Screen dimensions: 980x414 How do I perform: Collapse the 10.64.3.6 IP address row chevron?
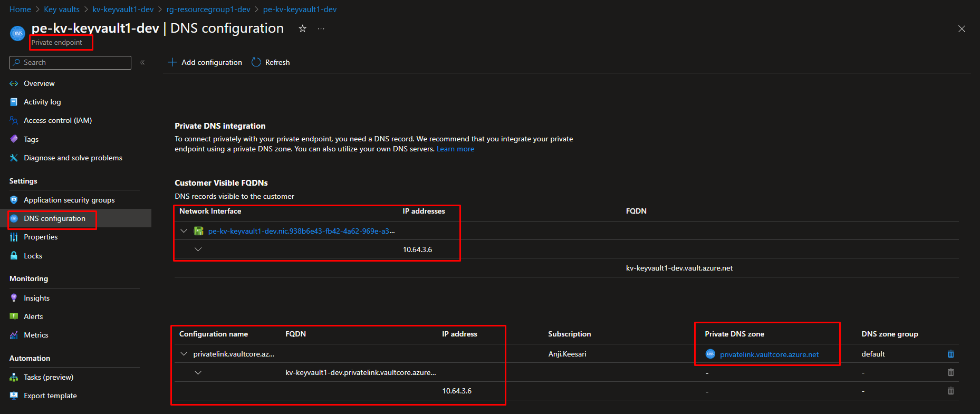pyautogui.click(x=198, y=249)
